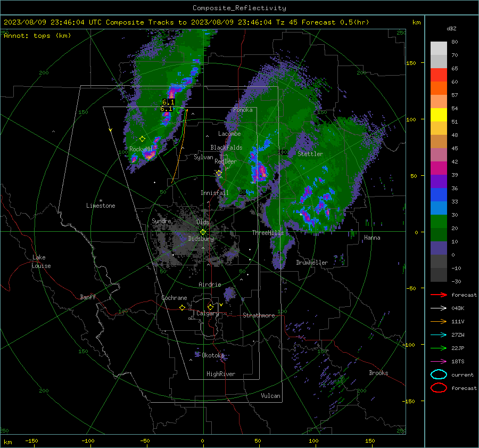This screenshot has height=448, width=479.
Task: Click the red forecast ellipse symbol
Action: 439,388
